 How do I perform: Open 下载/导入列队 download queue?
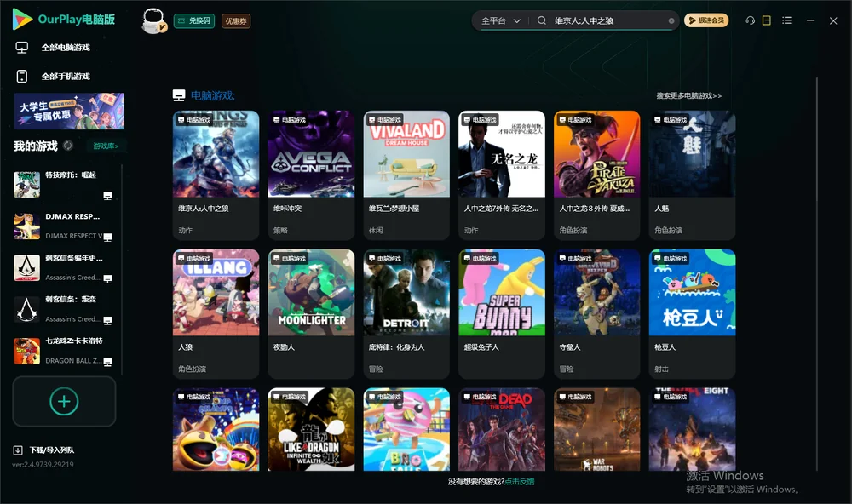[44, 450]
